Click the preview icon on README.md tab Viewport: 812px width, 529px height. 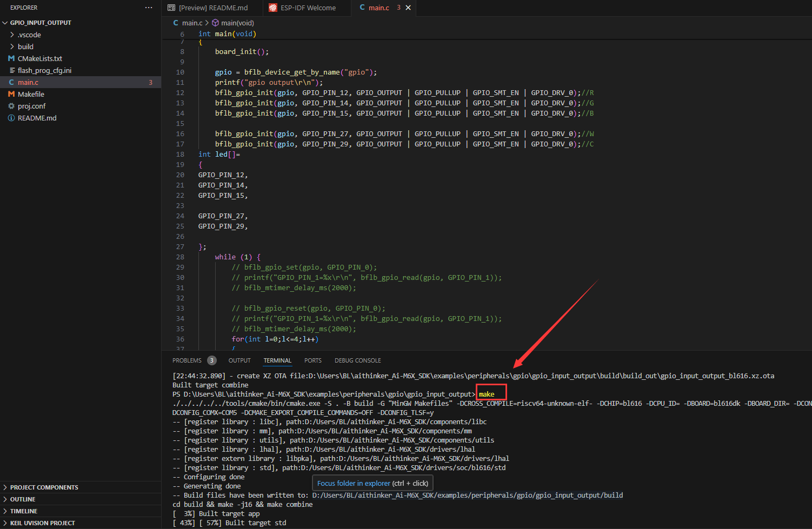pyautogui.click(x=171, y=8)
